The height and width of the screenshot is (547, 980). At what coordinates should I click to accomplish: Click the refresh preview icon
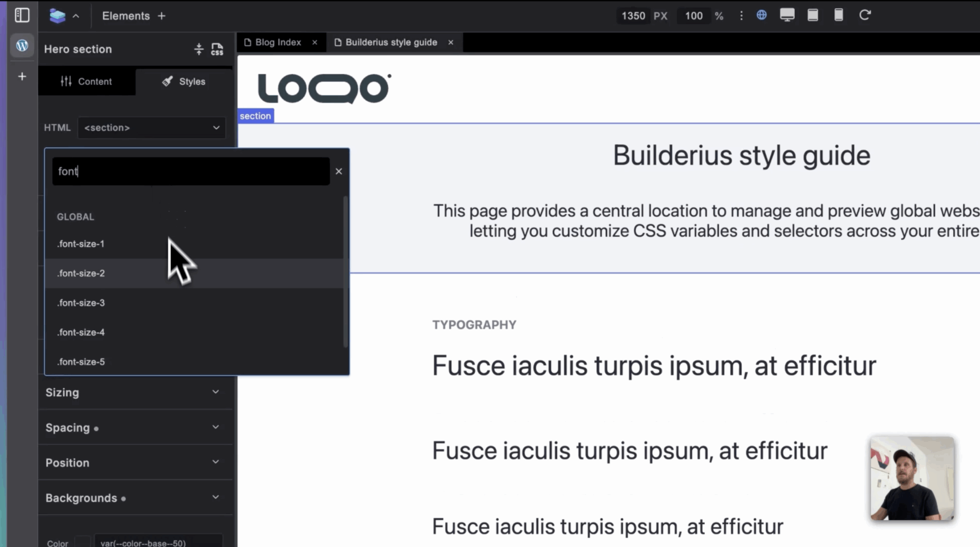[x=865, y=15]
